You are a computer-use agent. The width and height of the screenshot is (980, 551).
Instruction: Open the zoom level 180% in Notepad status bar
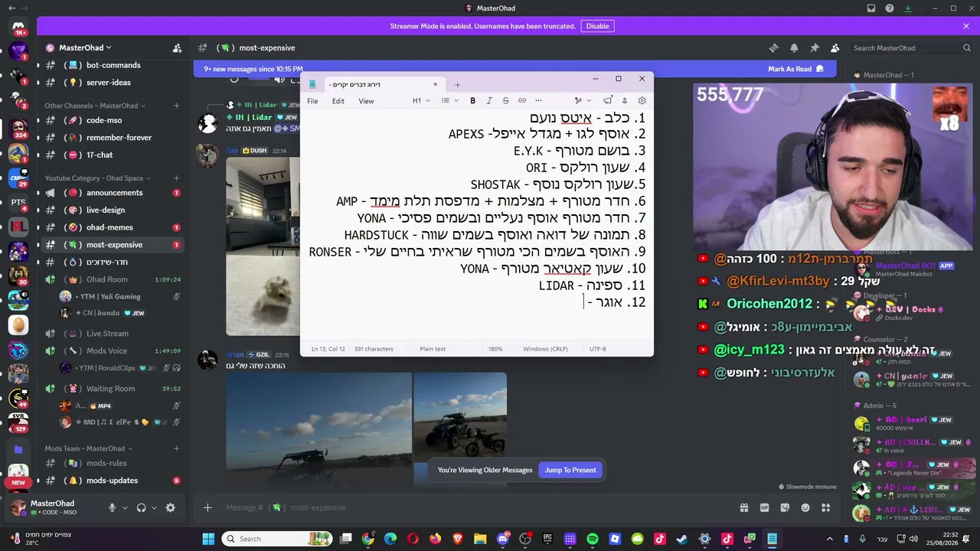click(x=495, y=349)
